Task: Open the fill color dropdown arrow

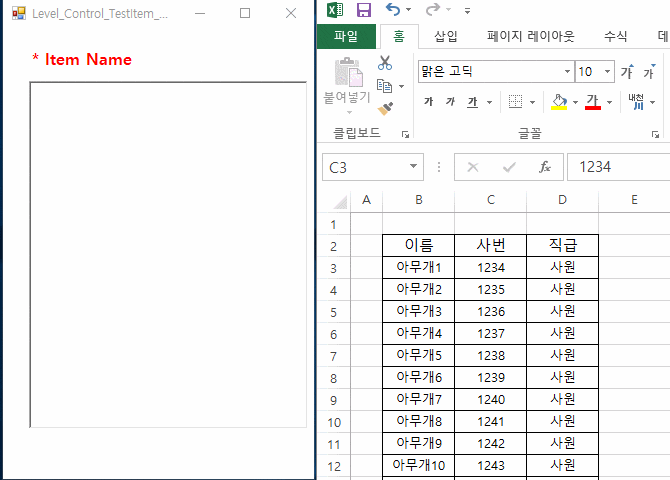Action: [x=575, y=102]
